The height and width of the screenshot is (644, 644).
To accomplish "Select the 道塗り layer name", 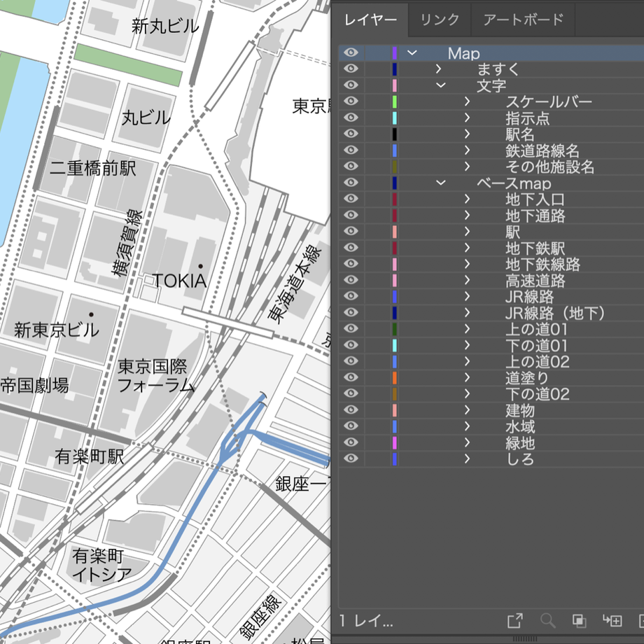I will (527, 377).
